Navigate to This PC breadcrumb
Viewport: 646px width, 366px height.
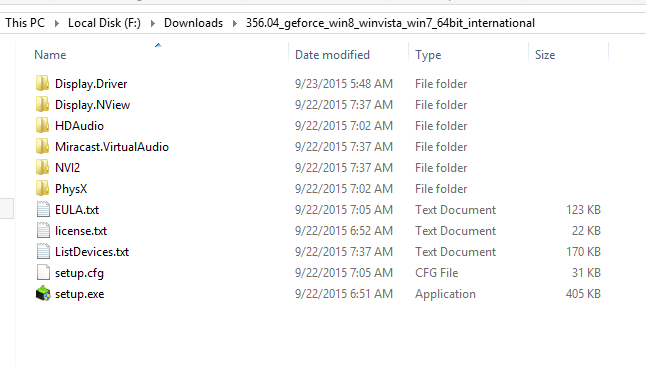(x=25, y=23)
